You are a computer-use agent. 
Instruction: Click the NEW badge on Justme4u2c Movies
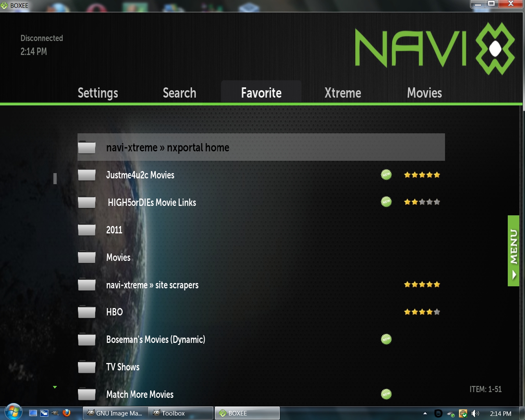click(386, 175)
